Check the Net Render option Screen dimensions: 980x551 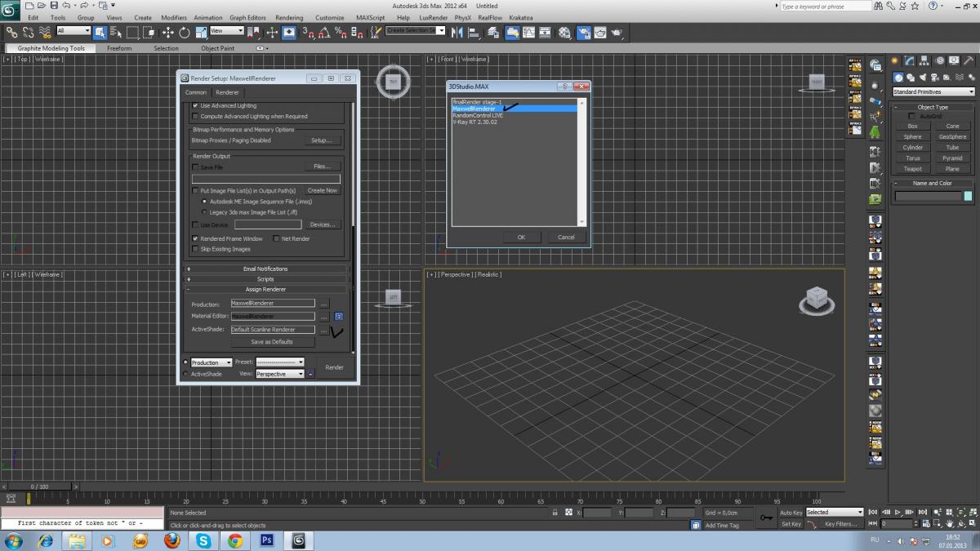(x=276, y=239)
